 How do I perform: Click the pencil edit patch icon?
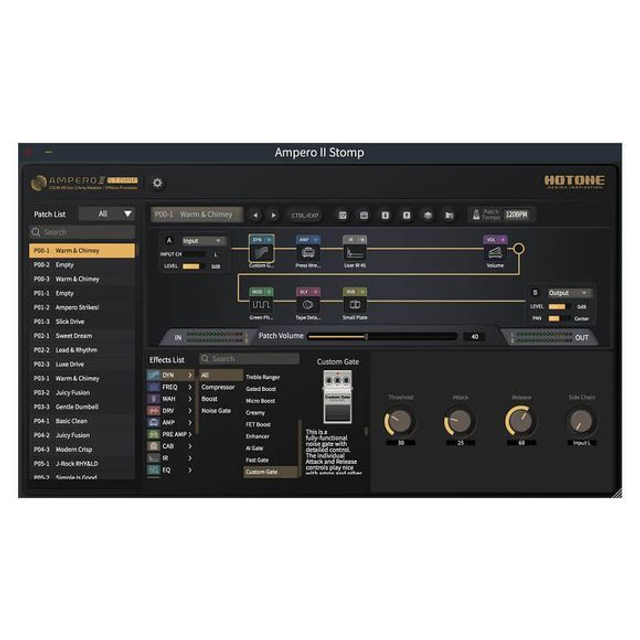[x=343, y=215]
